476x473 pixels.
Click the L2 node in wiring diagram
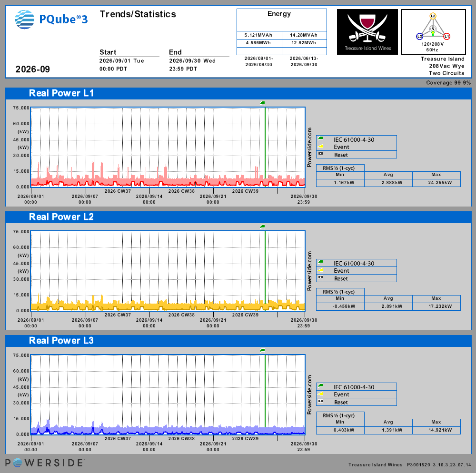tap(433, 16)
